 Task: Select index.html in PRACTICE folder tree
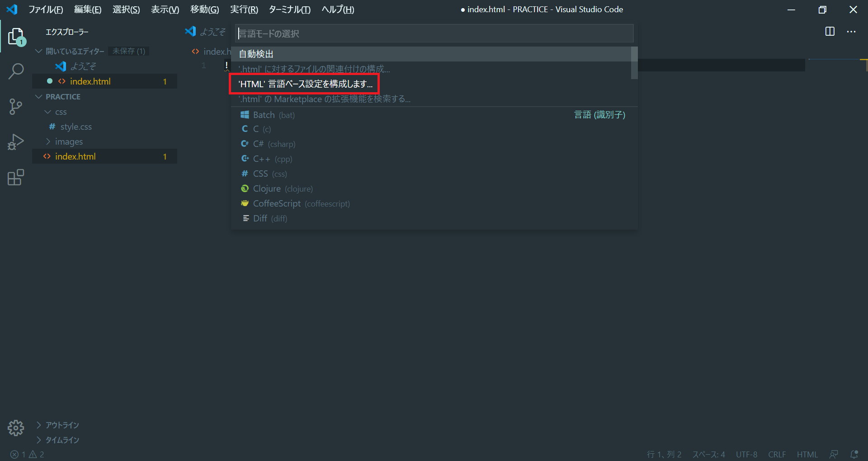(x=104, y=156)
